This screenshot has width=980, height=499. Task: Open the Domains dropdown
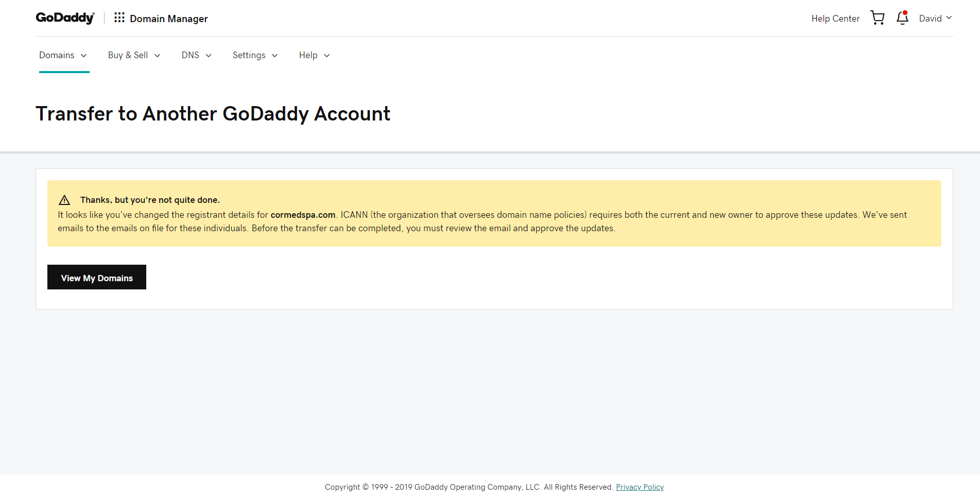[x=63, y=55]
